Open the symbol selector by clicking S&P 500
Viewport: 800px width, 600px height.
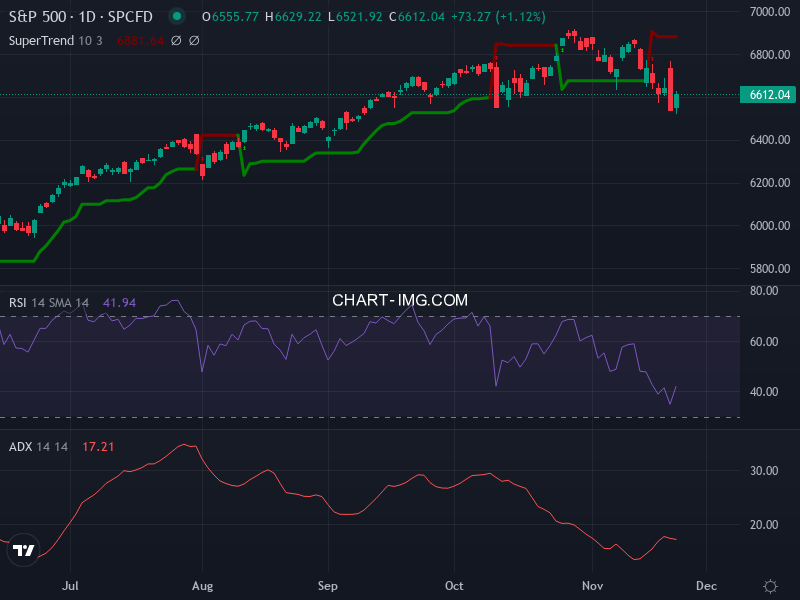(35, 16)
